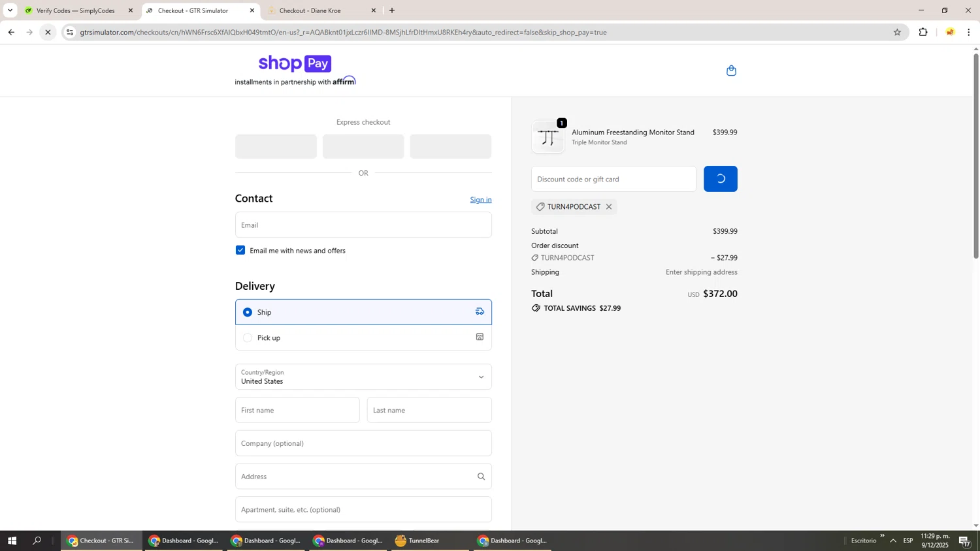Click the Ship delivery truck icon

480,311
